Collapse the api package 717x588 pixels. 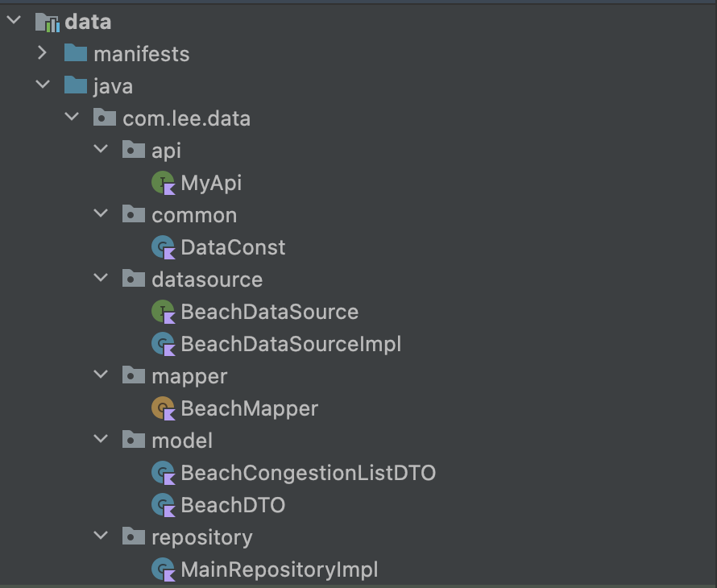[101, 148]
